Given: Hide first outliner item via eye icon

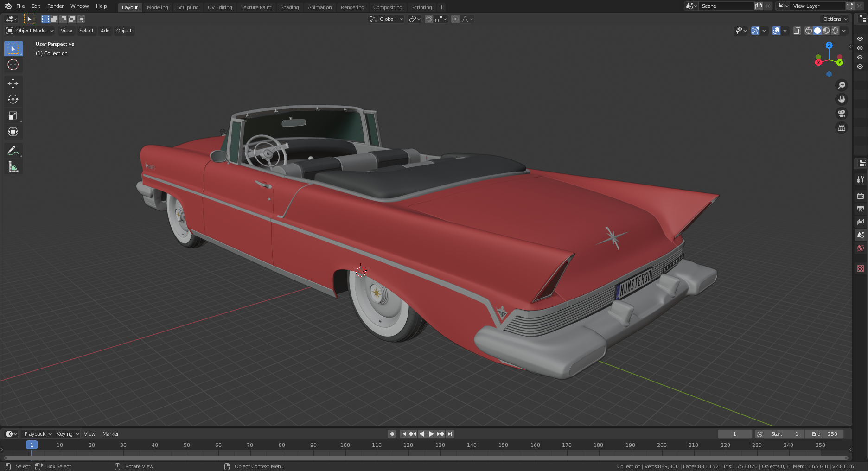Looking at the screenshot, I should click(x=860, y=39).
